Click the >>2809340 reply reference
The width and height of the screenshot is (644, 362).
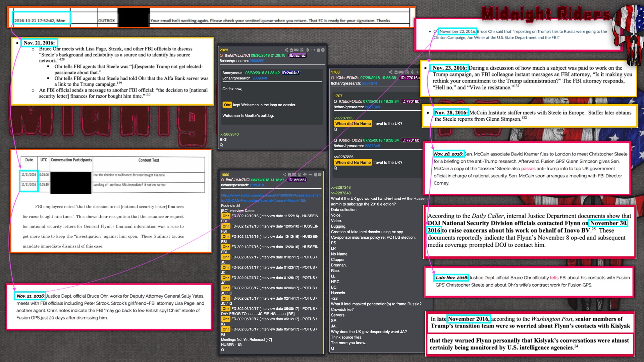pyautogui.click(x=229, y=134)
